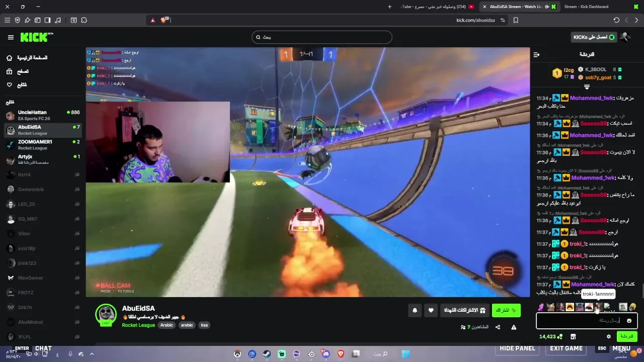Open the Following link in sidebar

coord(17,85)
